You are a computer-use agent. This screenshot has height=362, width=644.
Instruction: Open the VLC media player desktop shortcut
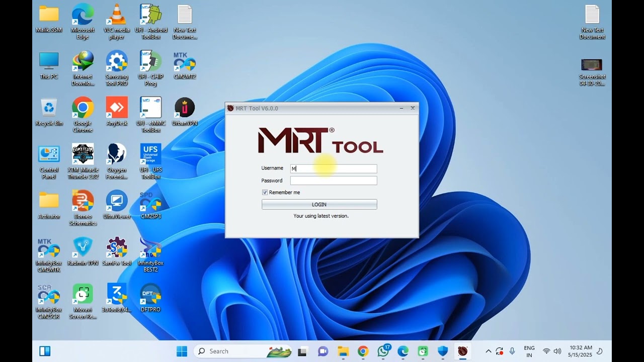point(117,22)
